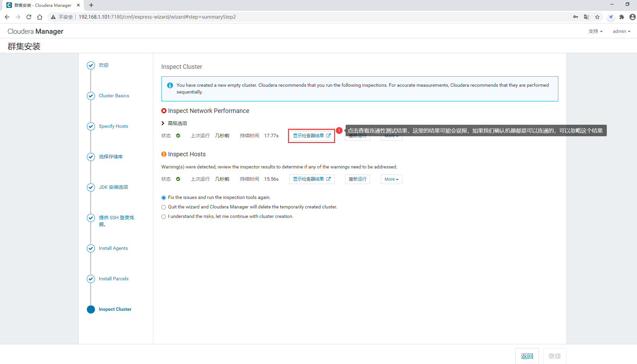Click green status check in Inspect Hosts row

pos(178,179)
